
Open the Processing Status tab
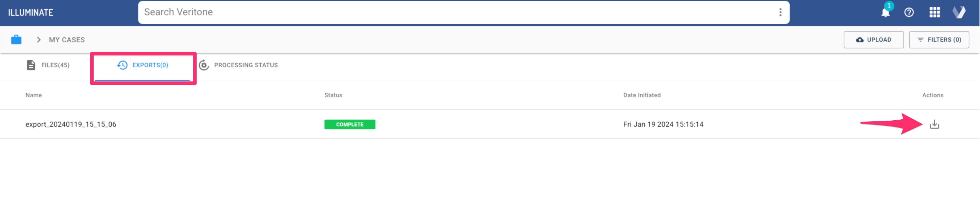pos(238,65)
